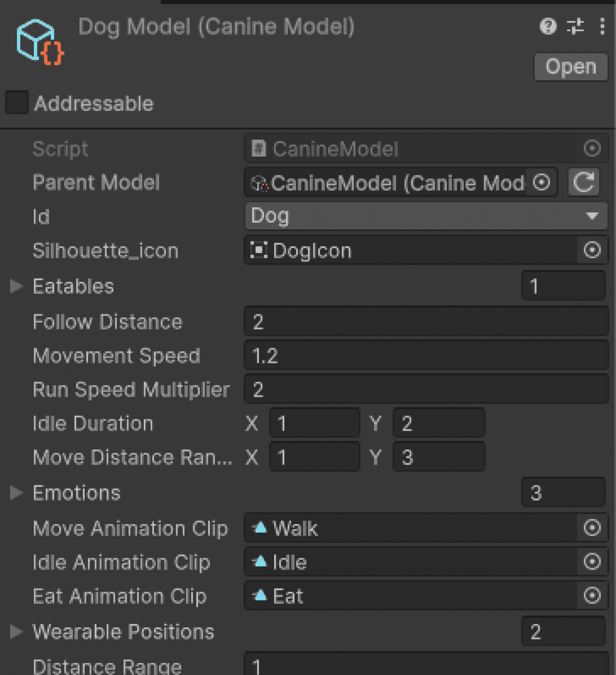Enable the Addressable checkbox

tap(17, 102)
